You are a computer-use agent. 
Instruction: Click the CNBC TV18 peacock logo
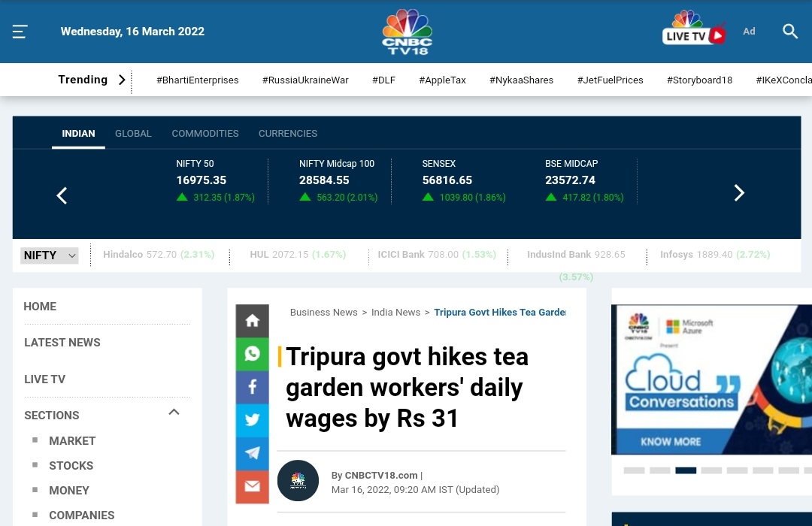407,31
